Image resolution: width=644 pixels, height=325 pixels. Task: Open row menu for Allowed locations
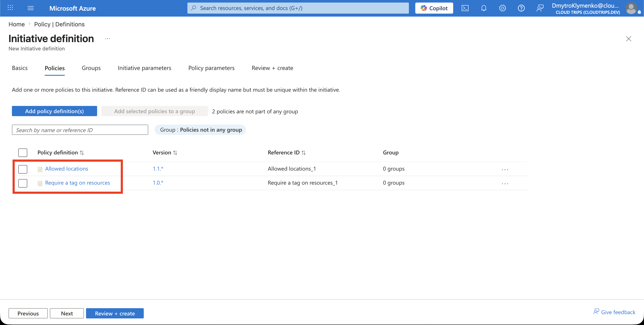coord(505,169)
